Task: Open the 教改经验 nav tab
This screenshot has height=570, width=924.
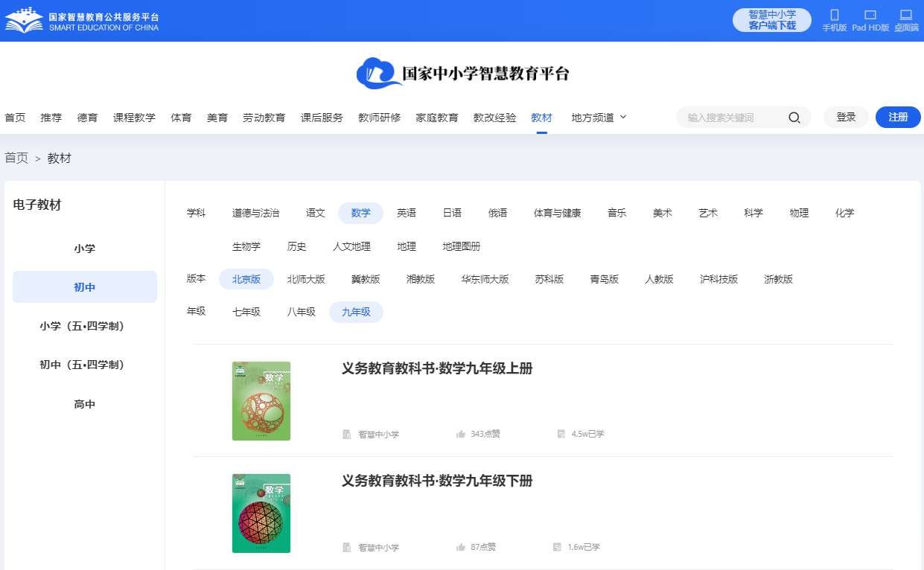Action: click(495, 118)
